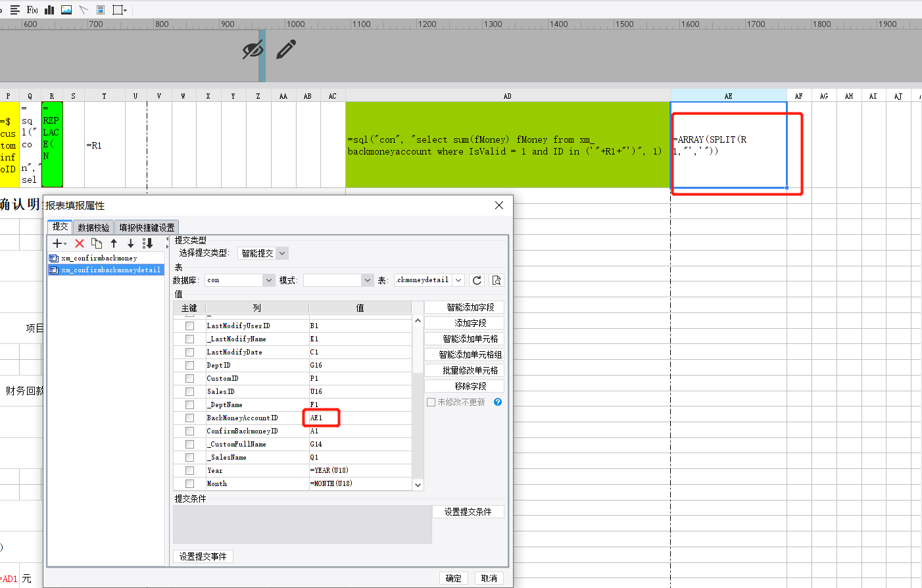922x588 pixels.
Task: Select xm_confirmbackmoneydetail in the submit list
Action: coord(106,270)
